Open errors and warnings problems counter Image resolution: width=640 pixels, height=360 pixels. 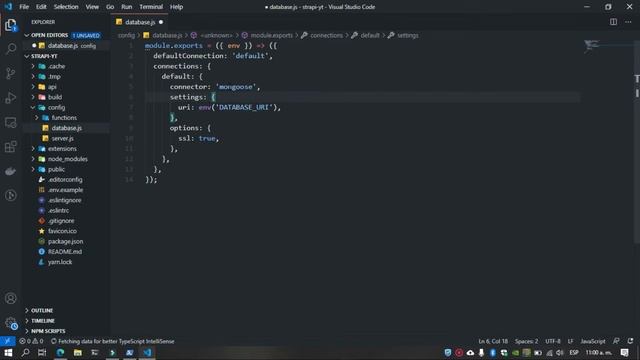(31, 341)
